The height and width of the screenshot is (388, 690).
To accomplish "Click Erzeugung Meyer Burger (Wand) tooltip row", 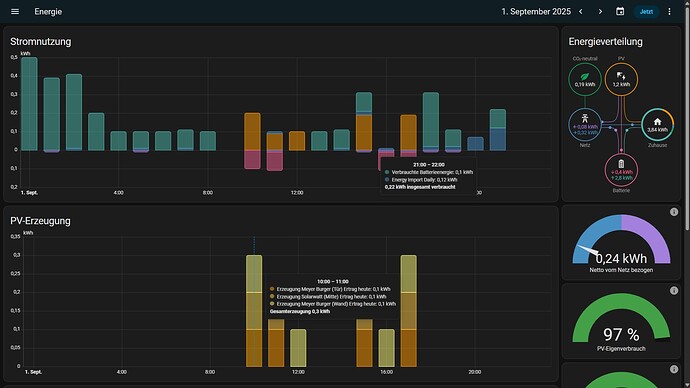I will [333, 304].
